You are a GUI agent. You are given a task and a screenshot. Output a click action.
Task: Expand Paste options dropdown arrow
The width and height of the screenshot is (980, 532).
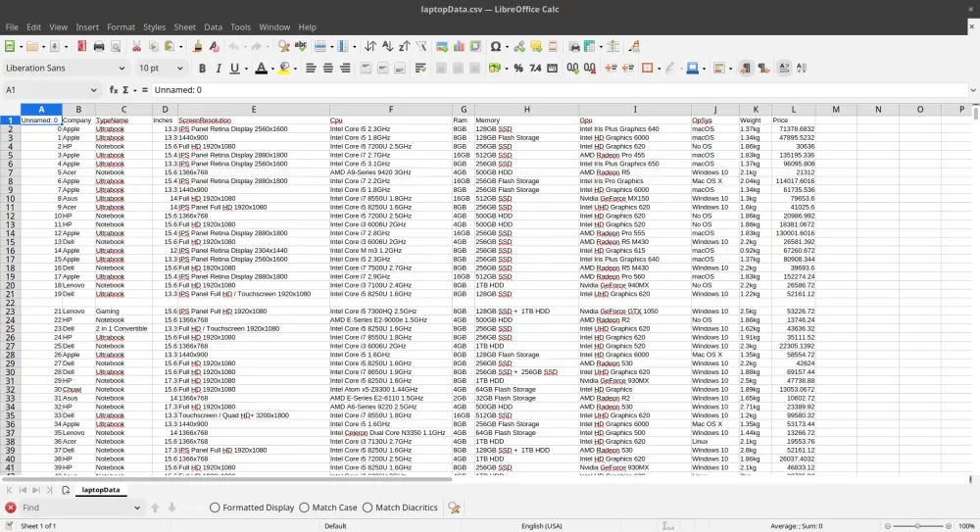point(180,46)
